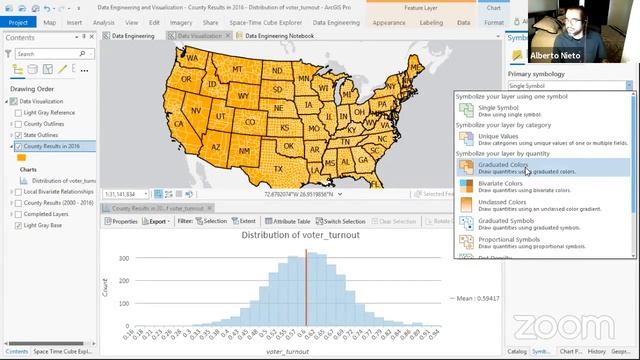This screenshot has width=640, height=360.
Task: Click the Switch Selection button
Action: [x=340, y=221]
